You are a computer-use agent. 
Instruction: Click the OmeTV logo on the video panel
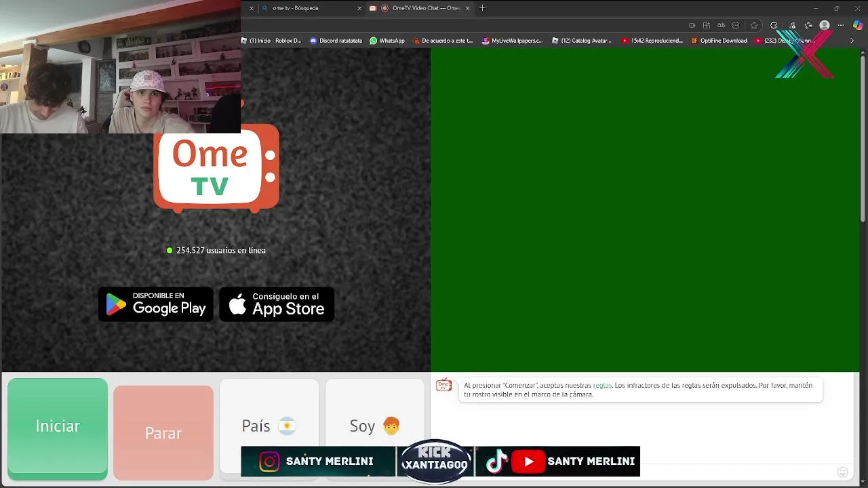[x=216, y=168]
